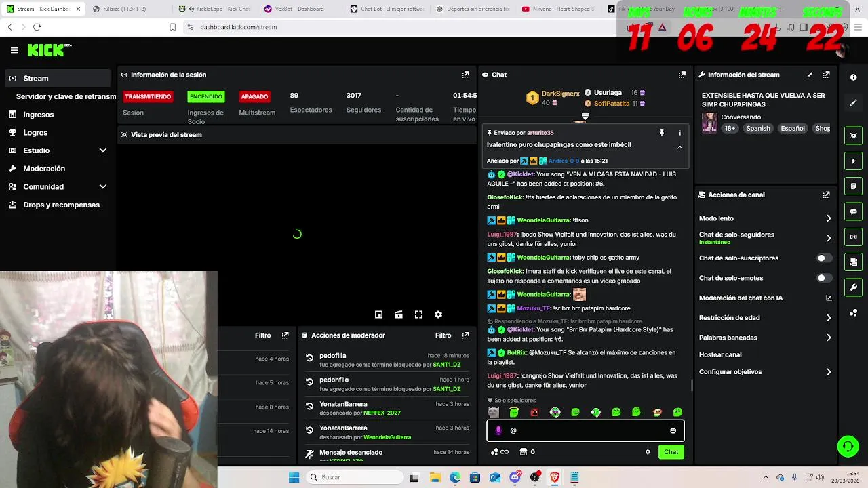Viewport: 868px width, 488px height.
Task: Open Chat de solo-seguidores options
Action: [x=765, y=238]
